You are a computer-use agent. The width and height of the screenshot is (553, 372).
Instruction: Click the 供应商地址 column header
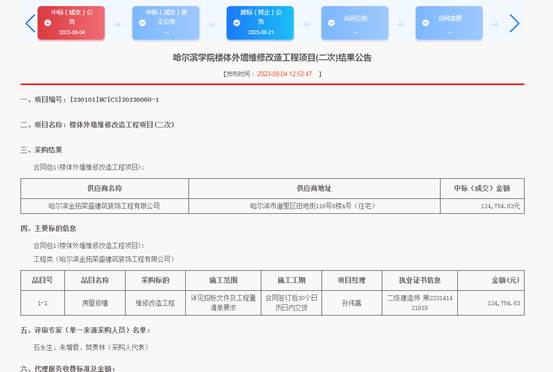314,188
